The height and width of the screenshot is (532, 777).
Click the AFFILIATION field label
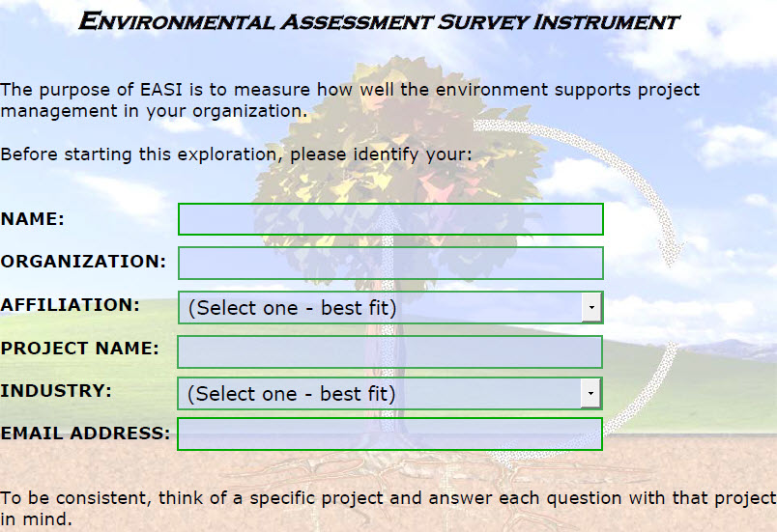coord(71,305)
